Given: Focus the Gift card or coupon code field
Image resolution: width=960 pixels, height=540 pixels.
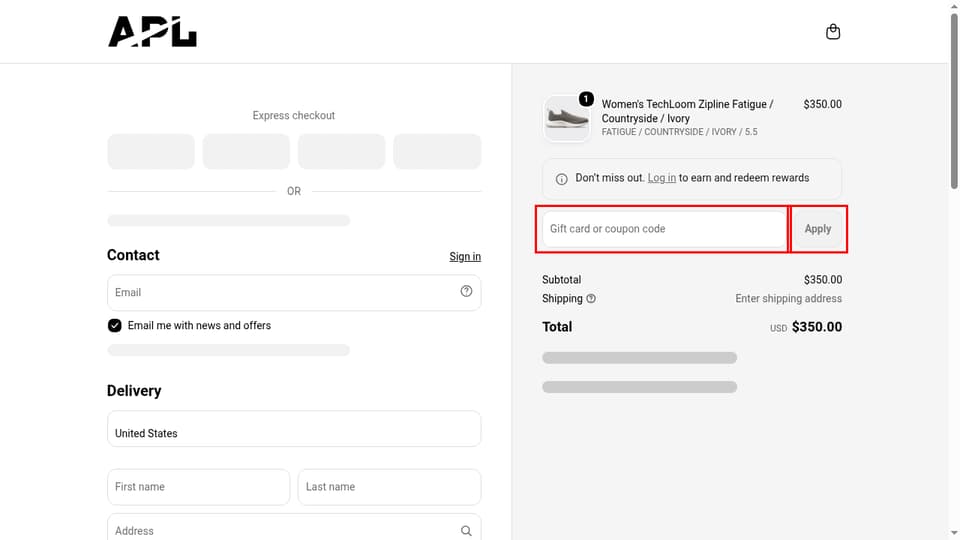Looking at the screenshot, I should [664, 228].
